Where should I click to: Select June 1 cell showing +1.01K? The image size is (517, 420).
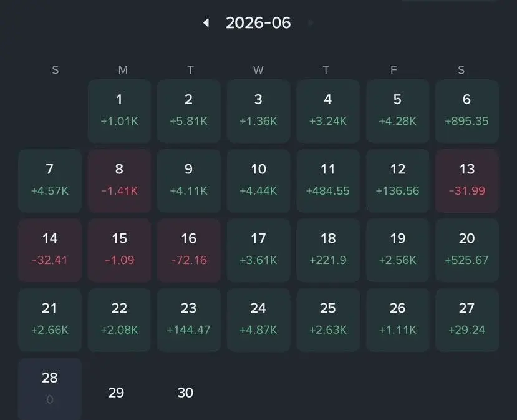(x=119, y=111)
